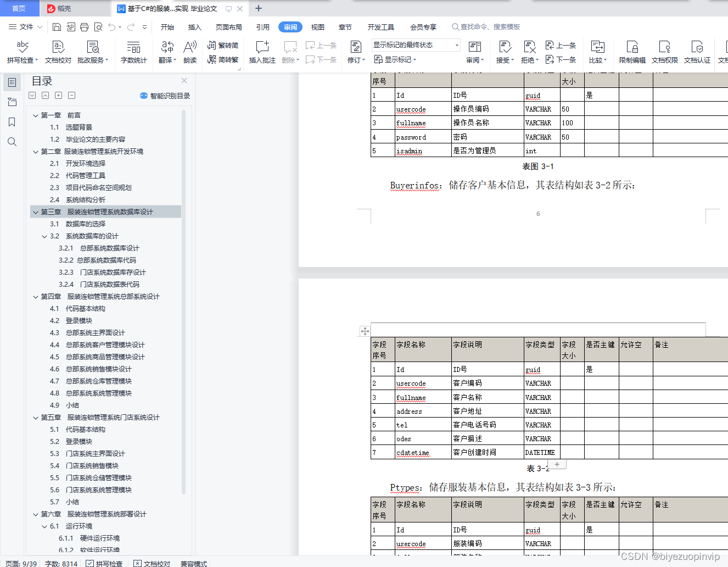Open document permissions
Screen dimensions: 728x567
(665, 52)
